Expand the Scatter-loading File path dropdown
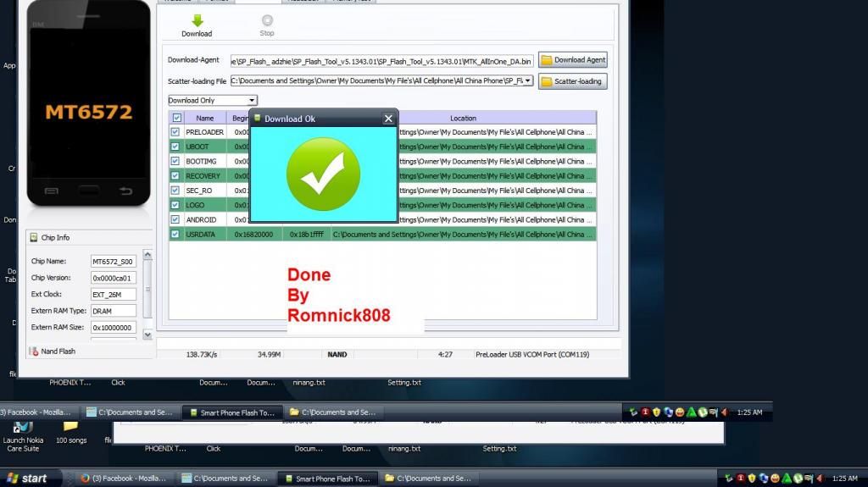 (x=528, y=80)
